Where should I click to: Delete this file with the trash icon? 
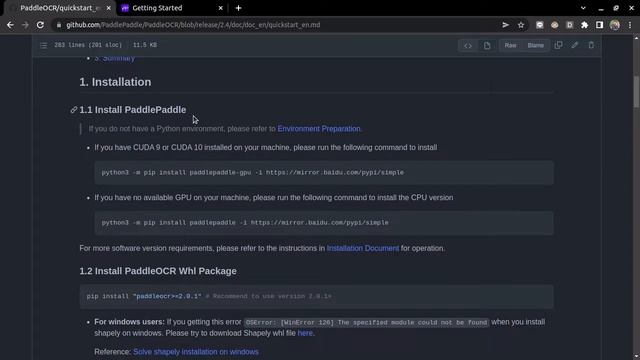pyautogui.click(x=591, y=45)
